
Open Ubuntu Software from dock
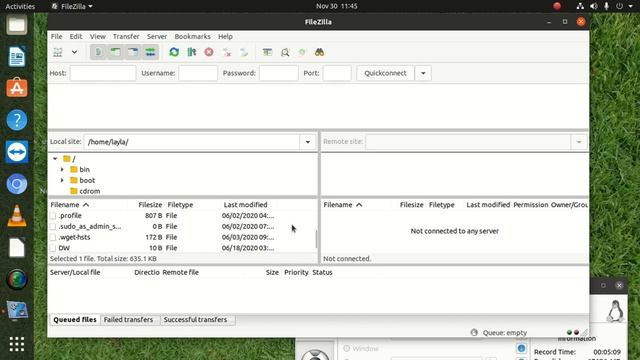coord(17,88)
